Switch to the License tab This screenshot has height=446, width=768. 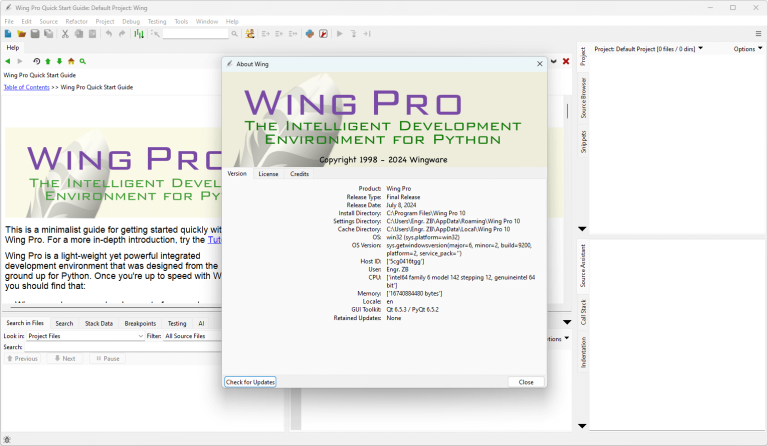268,174
